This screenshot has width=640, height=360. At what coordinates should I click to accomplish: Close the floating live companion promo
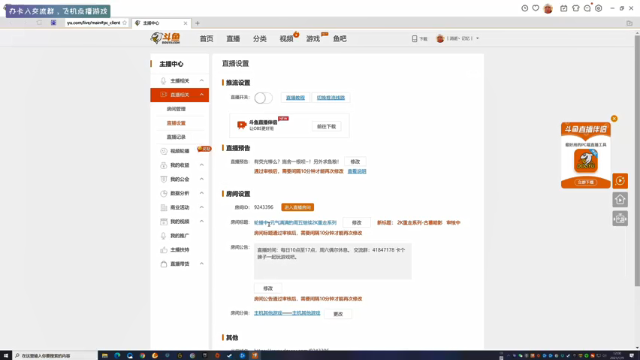(x=614, y=118)
